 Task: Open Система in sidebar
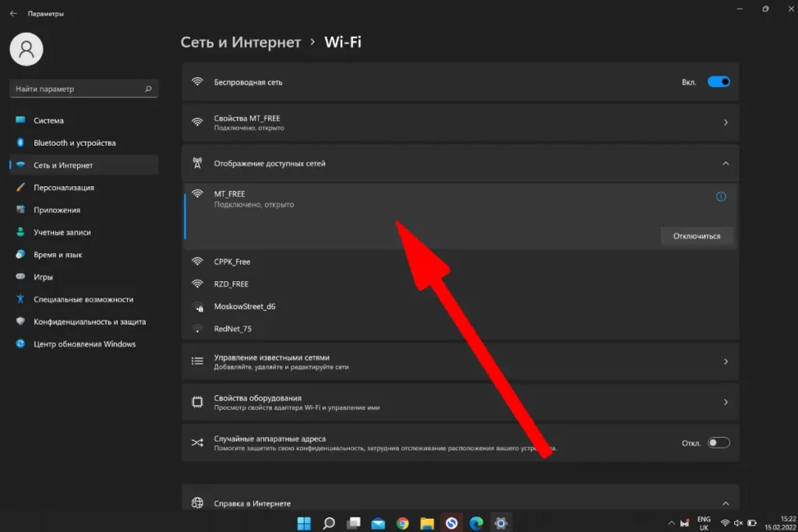[84, 121]
